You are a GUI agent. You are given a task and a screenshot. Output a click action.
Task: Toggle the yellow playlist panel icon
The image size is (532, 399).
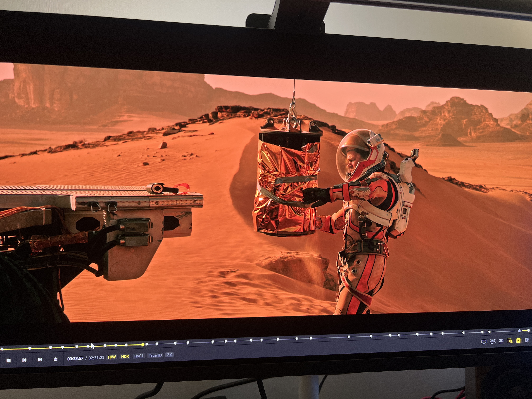518,340
